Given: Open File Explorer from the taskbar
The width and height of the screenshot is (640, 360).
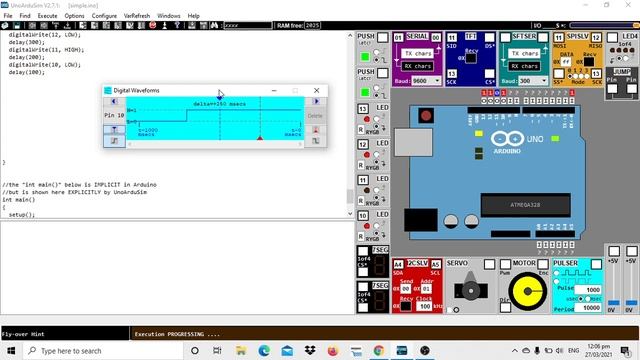Looking at the screenshot, I should (x=241, y=351).
